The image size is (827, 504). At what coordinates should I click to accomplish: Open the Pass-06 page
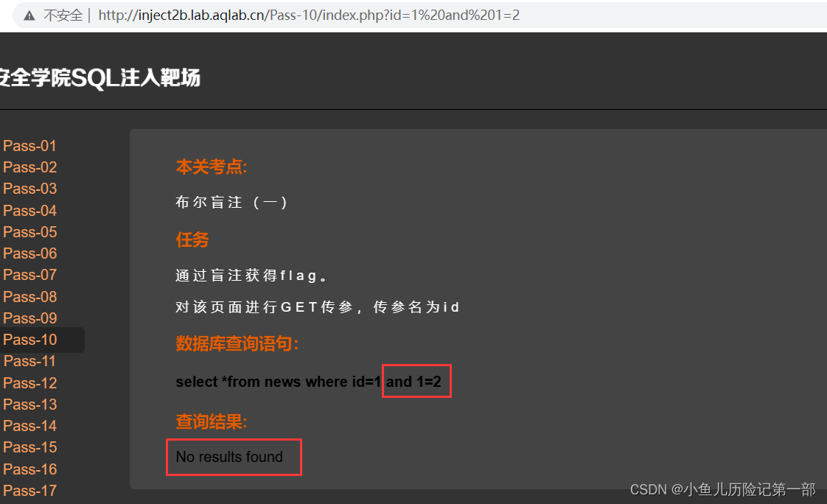29,253
